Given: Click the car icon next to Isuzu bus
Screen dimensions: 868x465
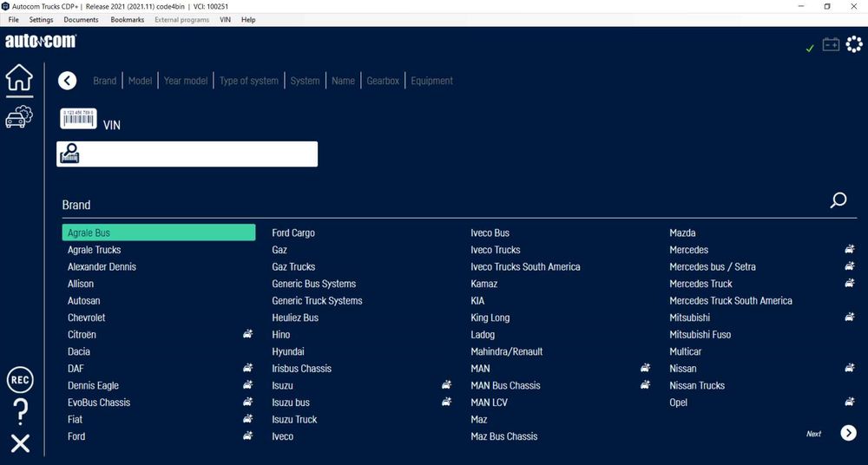Looking at the screenshot, I should pos(447,402).
